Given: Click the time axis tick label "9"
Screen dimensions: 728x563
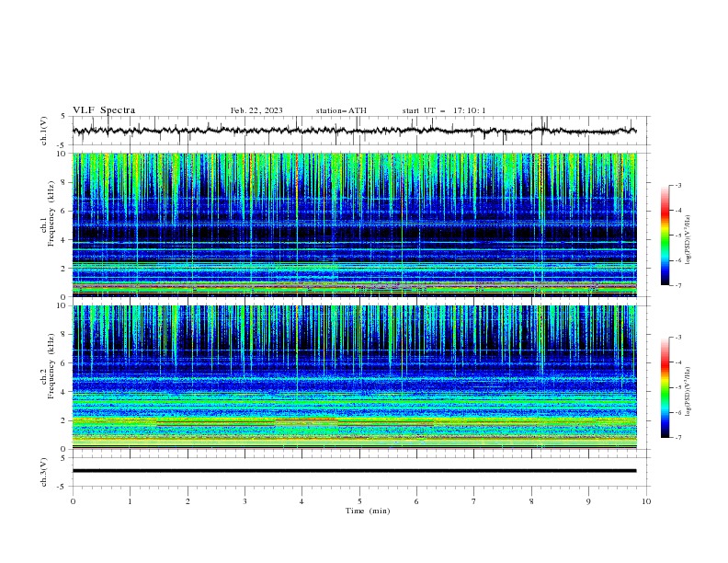Looking at the screenshot, I should 588,501.
